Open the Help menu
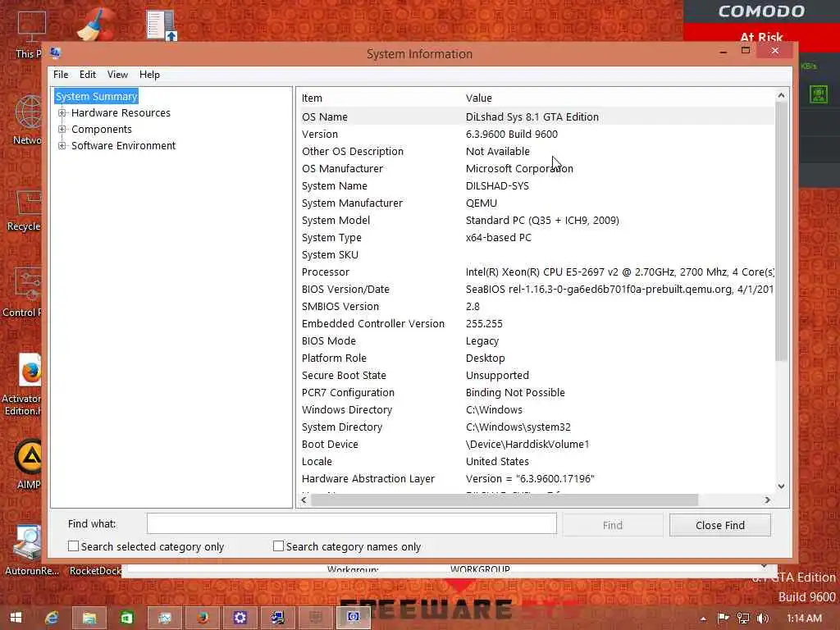 click(149, 75)
